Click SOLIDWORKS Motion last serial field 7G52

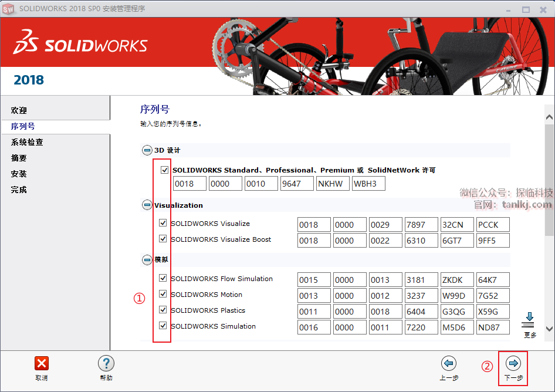[x=493, y=296]
